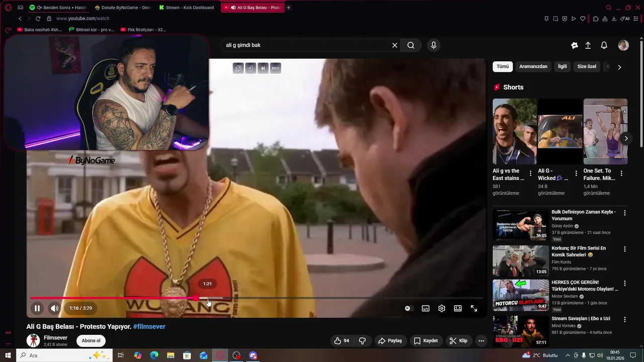This screenshot has height=362, width=644.
Task: Select the Aramanızdan filter chip
Action: pyautogui.click(x=533, y=66)
